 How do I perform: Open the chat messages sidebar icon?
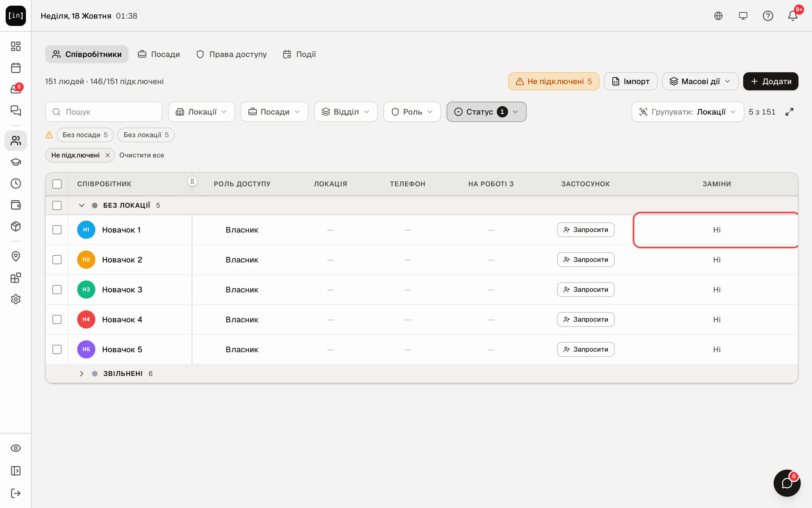tap(16, 111)
